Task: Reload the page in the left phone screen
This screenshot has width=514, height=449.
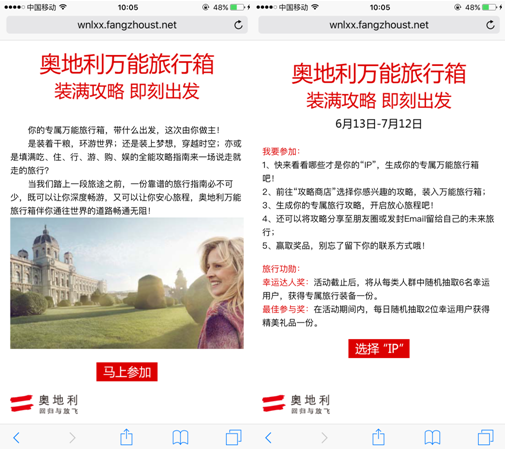Action: click(238, 25)
